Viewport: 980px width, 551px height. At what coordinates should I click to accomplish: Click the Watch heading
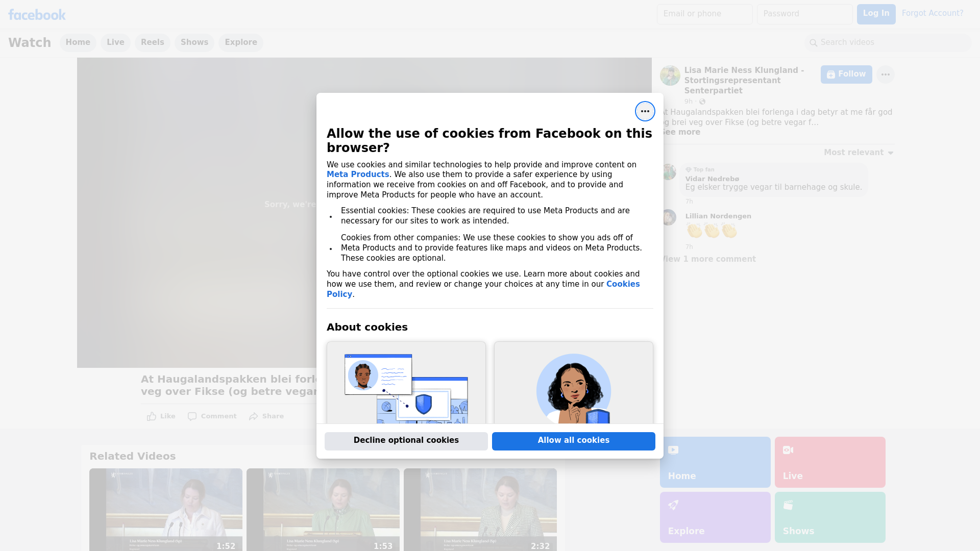(30, 42)
